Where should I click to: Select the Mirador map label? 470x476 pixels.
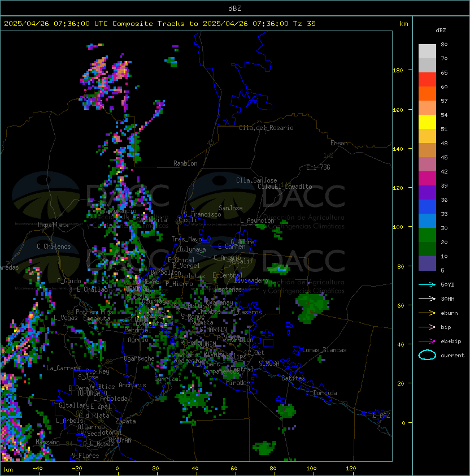pyautogui.click(x=238, y=383)
